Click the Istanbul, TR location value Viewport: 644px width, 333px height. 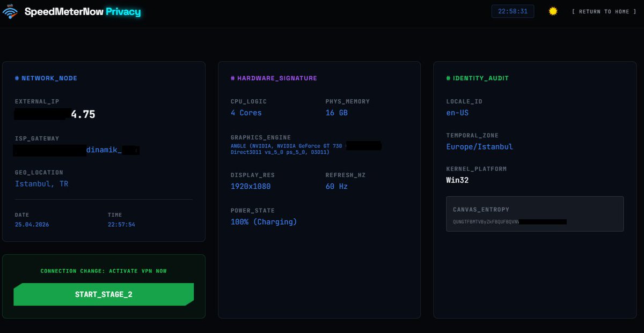tap(41, 184)
